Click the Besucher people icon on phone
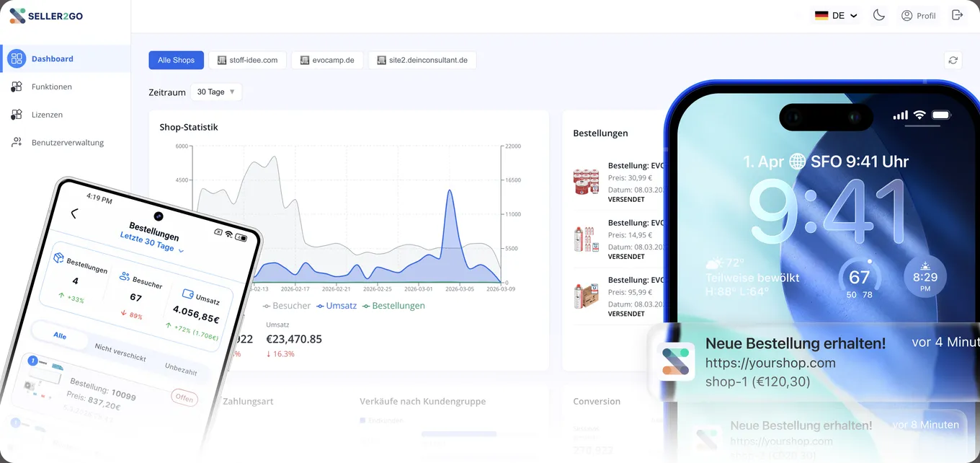The width and height of the screenshot is (980, 463). pos(125,276)
